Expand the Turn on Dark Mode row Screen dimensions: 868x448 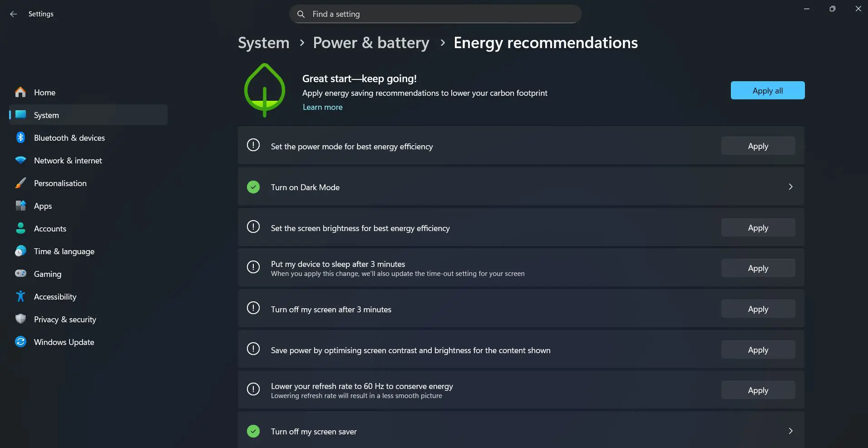tap(791, 187)
